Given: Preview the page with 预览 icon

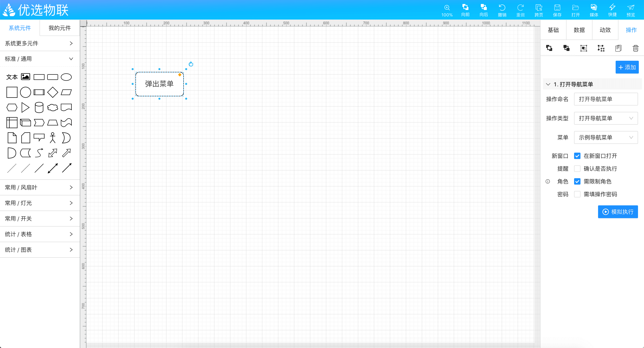Looking at the screenshot, I should (631, 11).
